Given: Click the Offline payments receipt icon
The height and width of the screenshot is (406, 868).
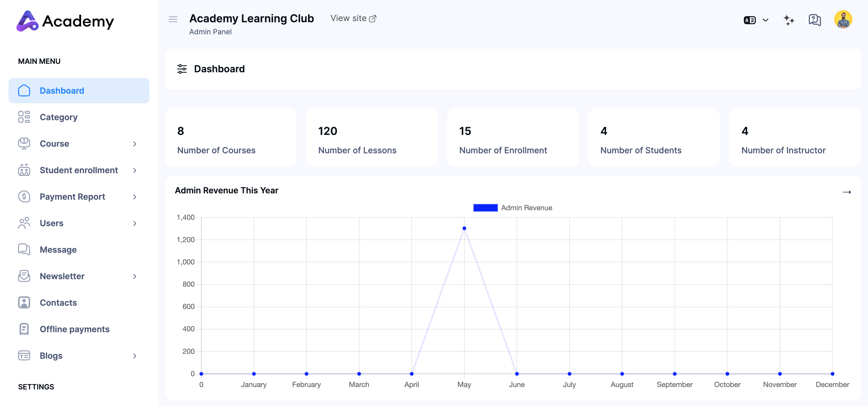Looking at the screenshot, I should [x=24, y=329].
